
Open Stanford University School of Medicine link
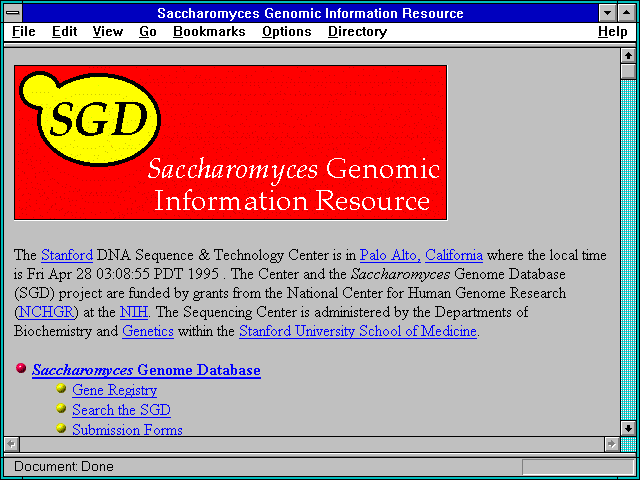point(358,331)
